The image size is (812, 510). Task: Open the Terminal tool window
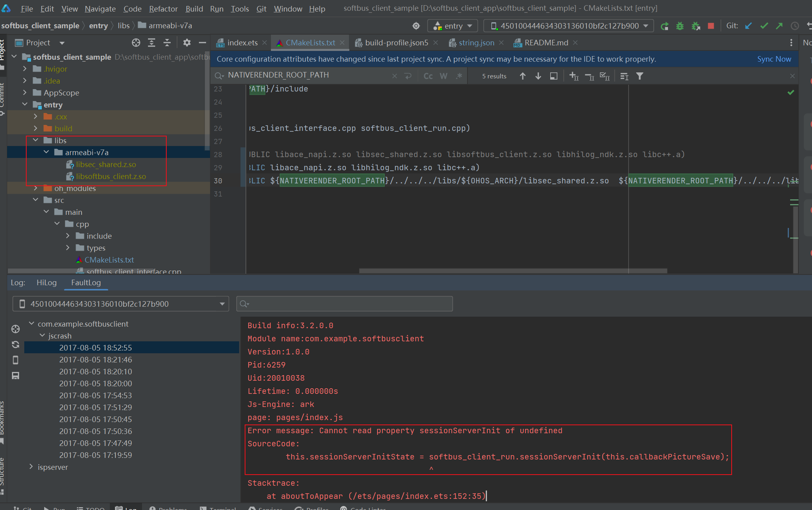point(218,508)
